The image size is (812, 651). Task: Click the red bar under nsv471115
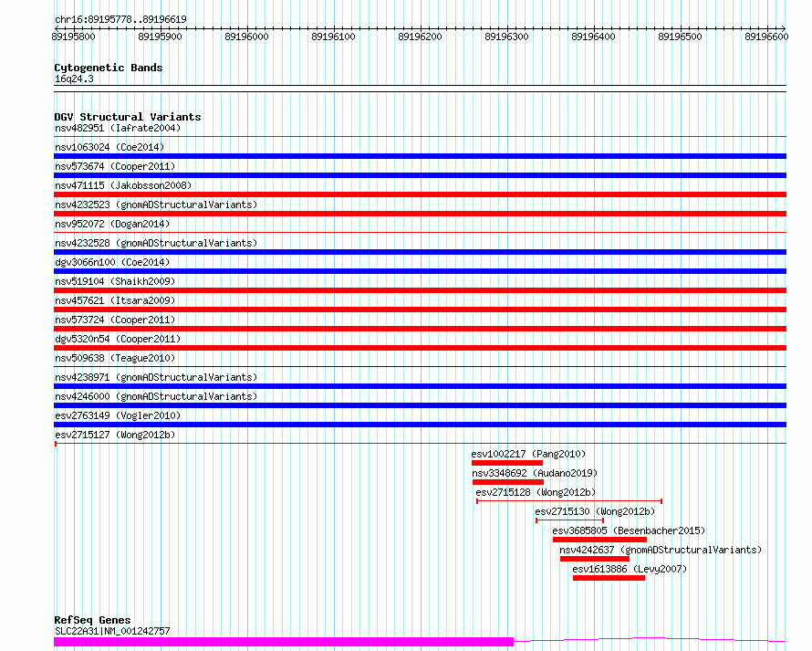click(x=420, y=194)
